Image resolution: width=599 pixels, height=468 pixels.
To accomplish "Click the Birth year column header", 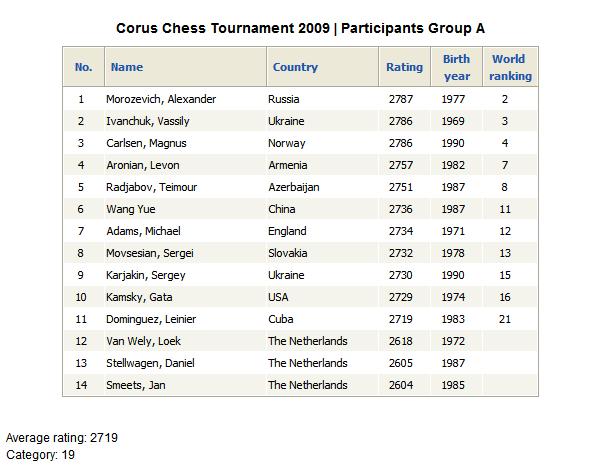I will [x=457, y=67].
